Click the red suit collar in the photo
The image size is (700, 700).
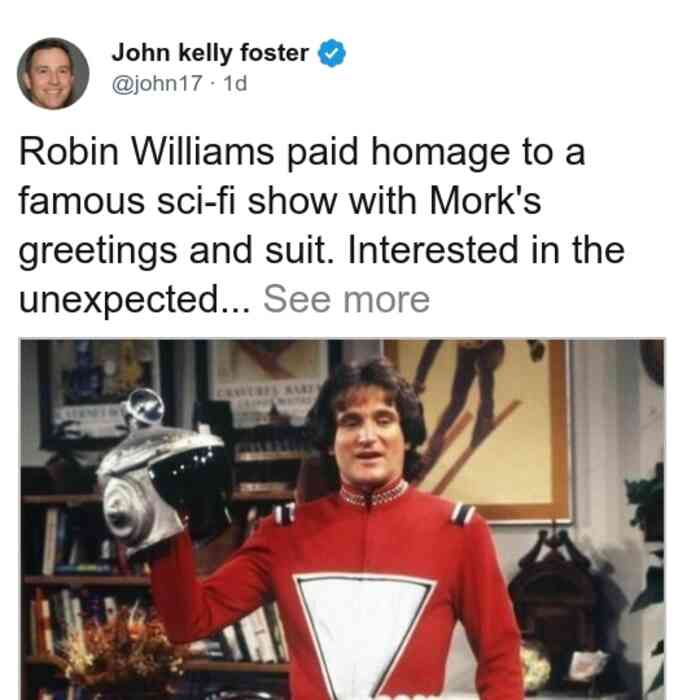pyautogui.click(x=373, y=494)
